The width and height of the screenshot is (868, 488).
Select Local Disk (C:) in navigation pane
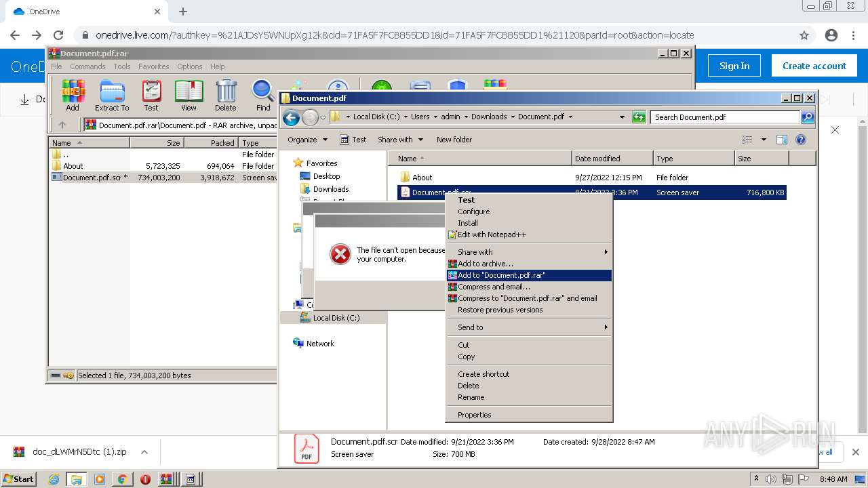pyautogui.click(x=336, y=318)
